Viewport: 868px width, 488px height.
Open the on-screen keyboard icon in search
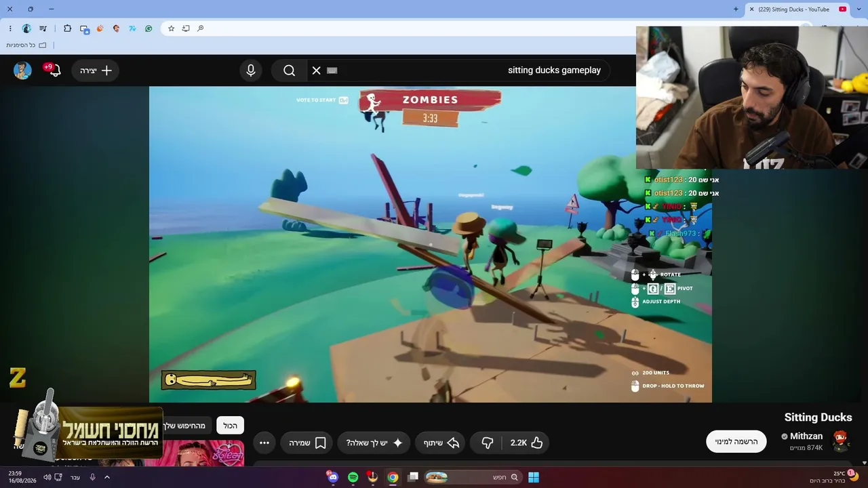[332, 70]
